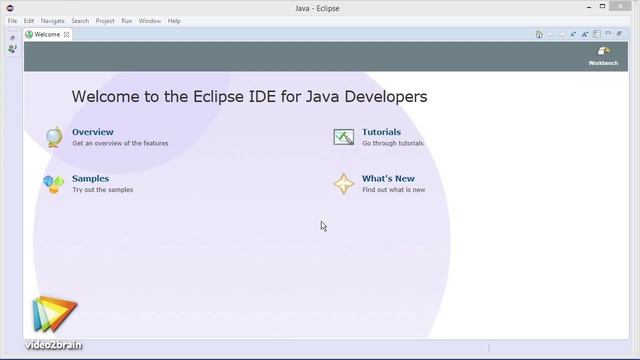
Task: Open the Navigate menu
Action: [x=53, y=21]
